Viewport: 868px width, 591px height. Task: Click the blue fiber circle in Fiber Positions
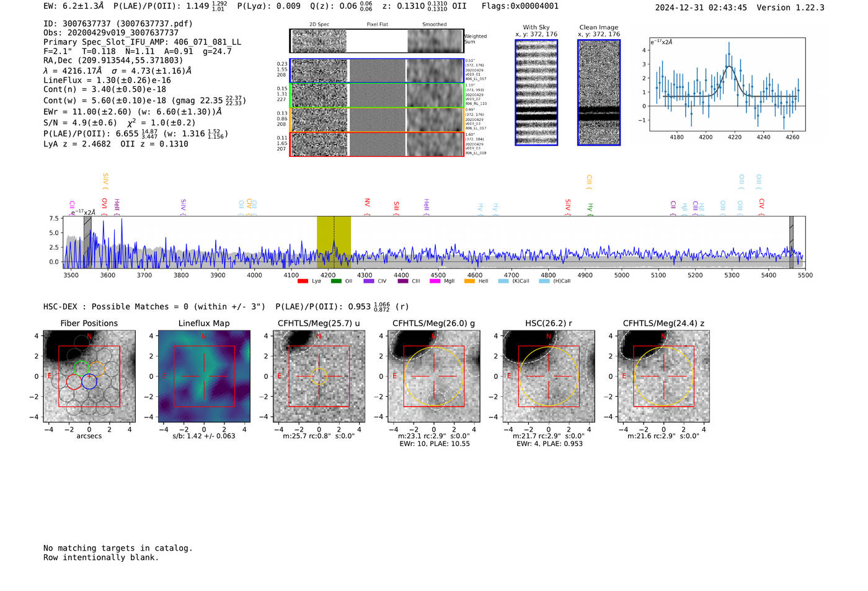[89, 381]
